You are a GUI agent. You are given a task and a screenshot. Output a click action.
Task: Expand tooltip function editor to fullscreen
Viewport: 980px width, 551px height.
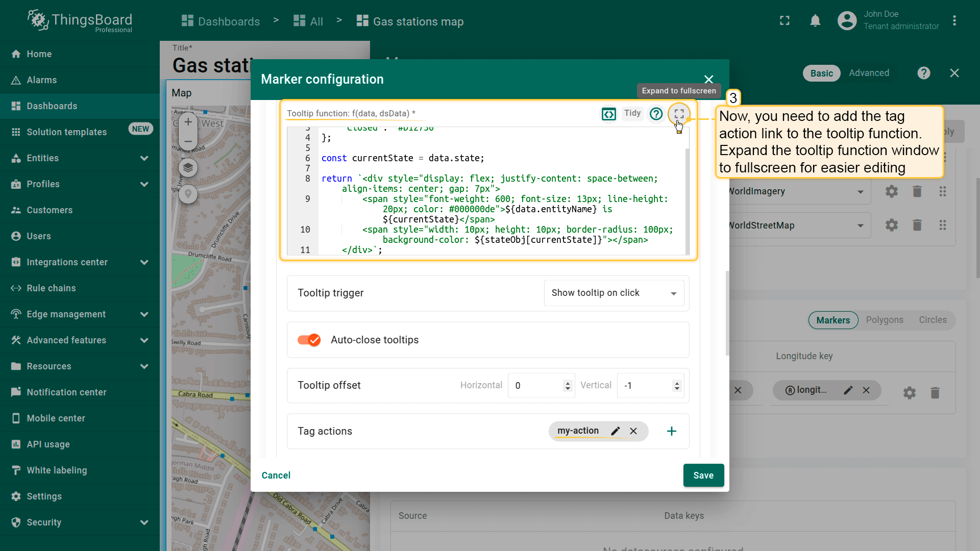679,114
